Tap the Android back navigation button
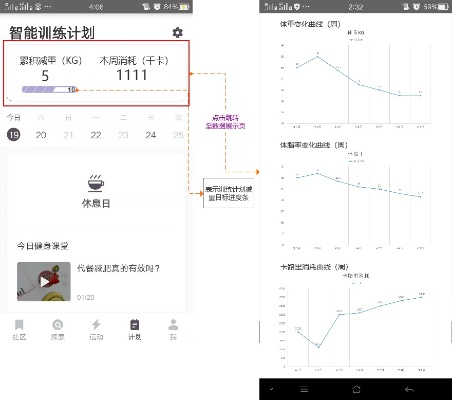 coord(409,389)
